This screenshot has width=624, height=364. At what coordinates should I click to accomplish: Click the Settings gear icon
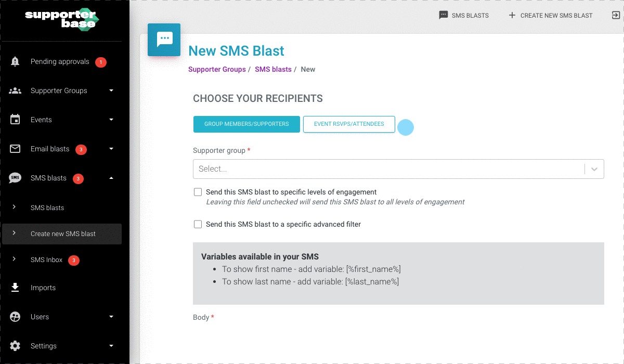[x=15, y=346]
